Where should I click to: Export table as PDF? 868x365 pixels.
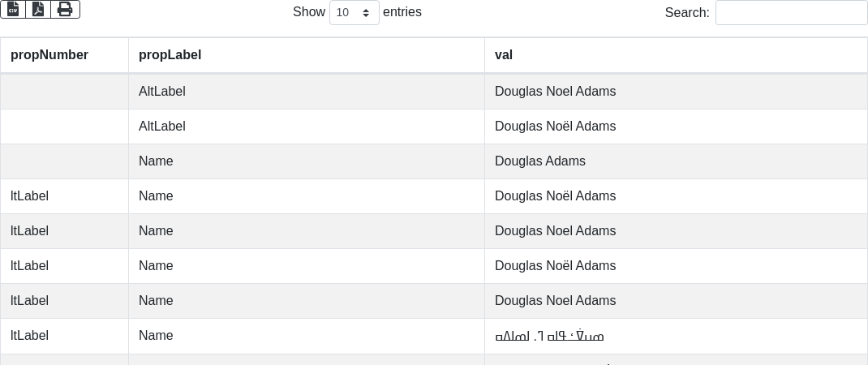(38, 9)
